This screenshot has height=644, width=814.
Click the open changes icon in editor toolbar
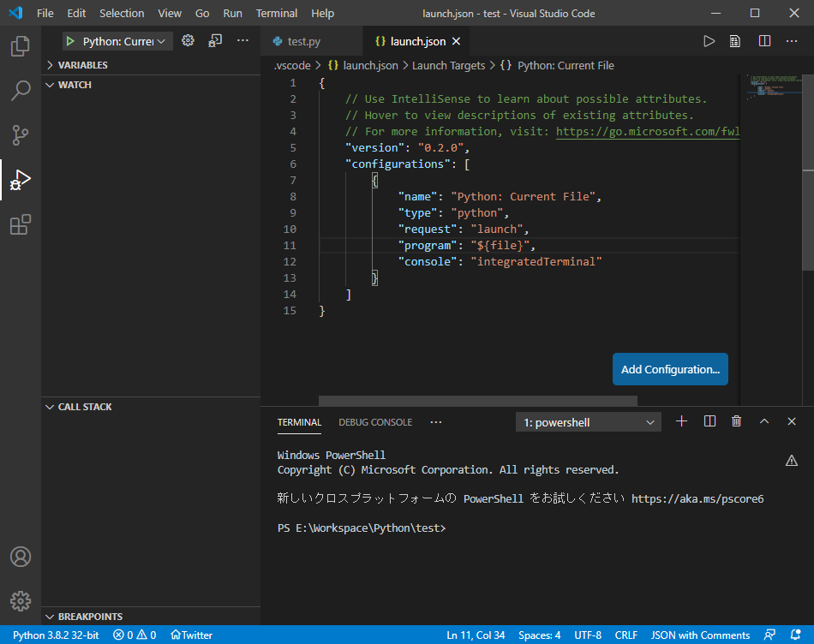point(735,41)
